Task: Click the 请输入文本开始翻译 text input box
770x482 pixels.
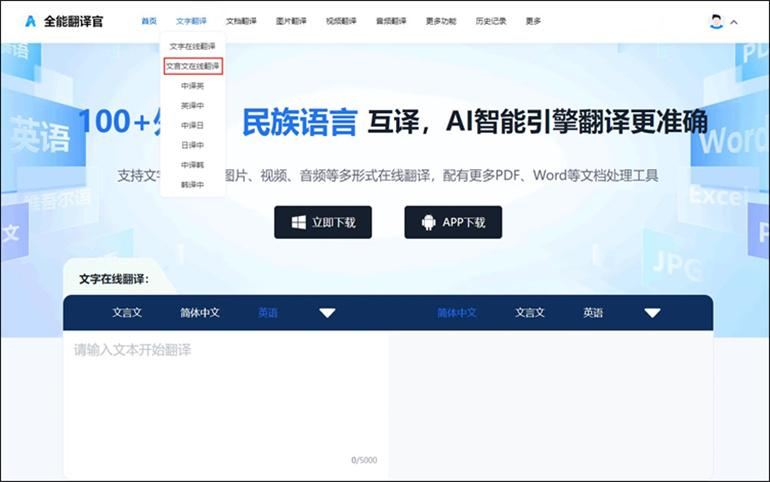Action: pyautogui.click(x=225, y=405)
